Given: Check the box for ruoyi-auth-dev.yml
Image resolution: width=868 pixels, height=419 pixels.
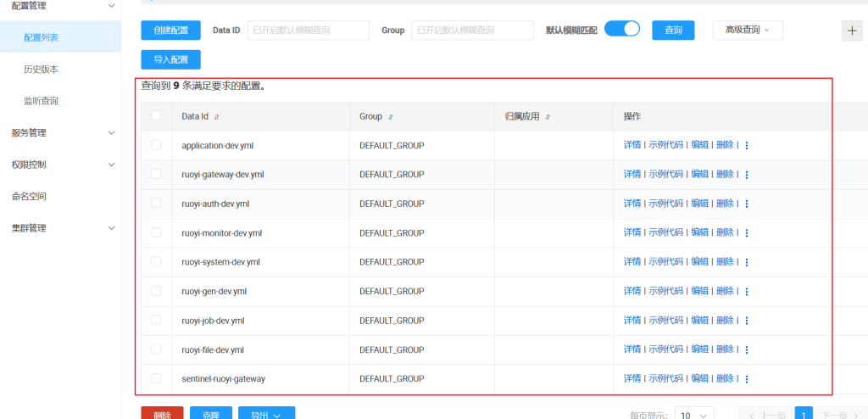Looking at the screenshot, I should (156, 204).
